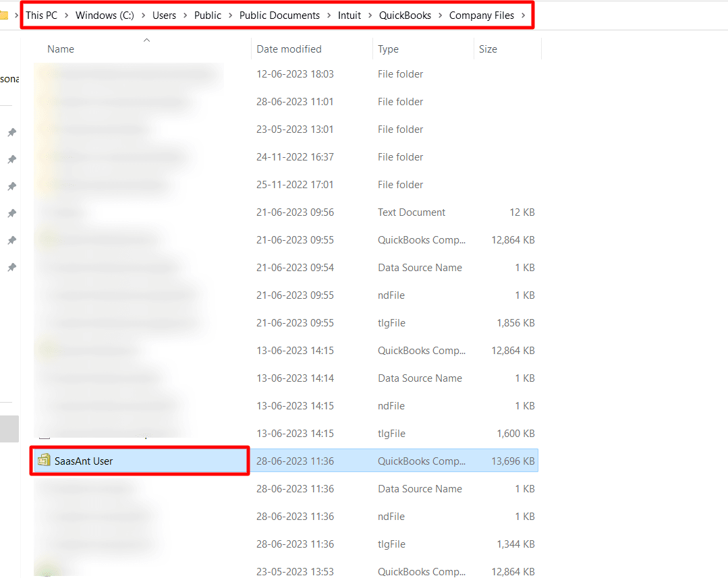Select the SaasAnt User file name
The image size is (728, 578).
(x=84, y=461)
